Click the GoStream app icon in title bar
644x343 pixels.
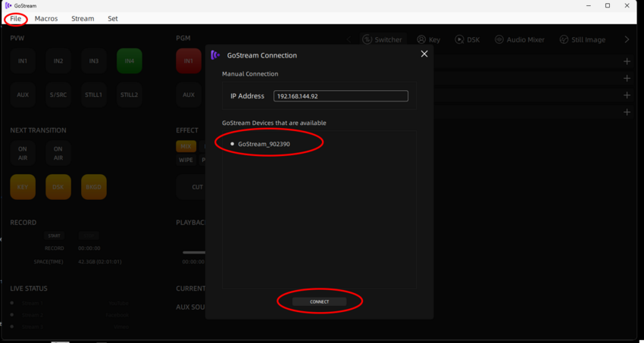coord(8,6)
